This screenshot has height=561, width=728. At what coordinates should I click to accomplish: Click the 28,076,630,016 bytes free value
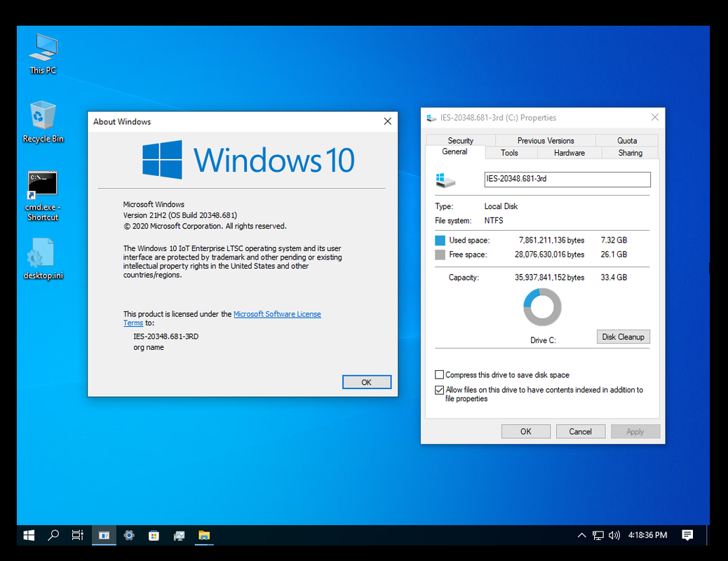[x=550, y=255]
